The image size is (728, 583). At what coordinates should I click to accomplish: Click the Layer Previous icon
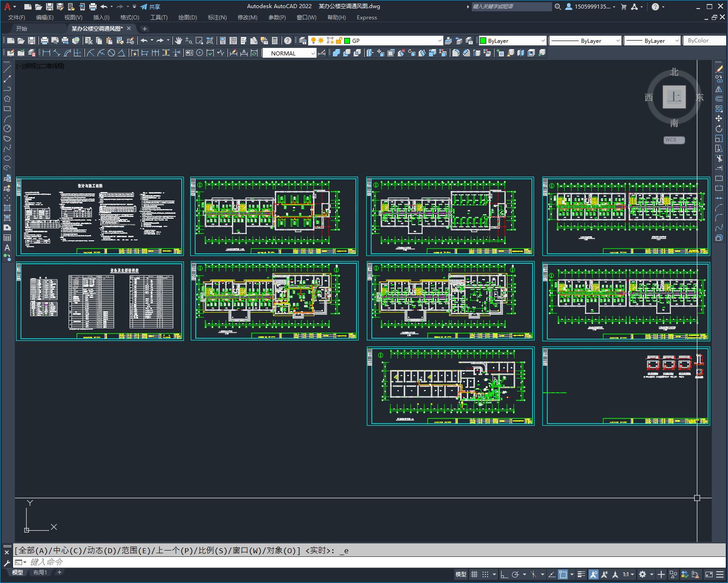point(459,41)
